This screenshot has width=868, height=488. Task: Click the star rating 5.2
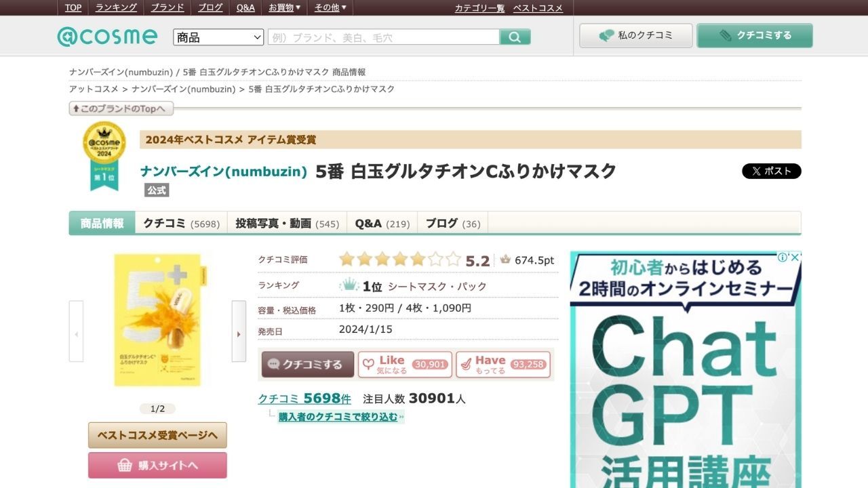pyautogui.click(x=414, y=260)
